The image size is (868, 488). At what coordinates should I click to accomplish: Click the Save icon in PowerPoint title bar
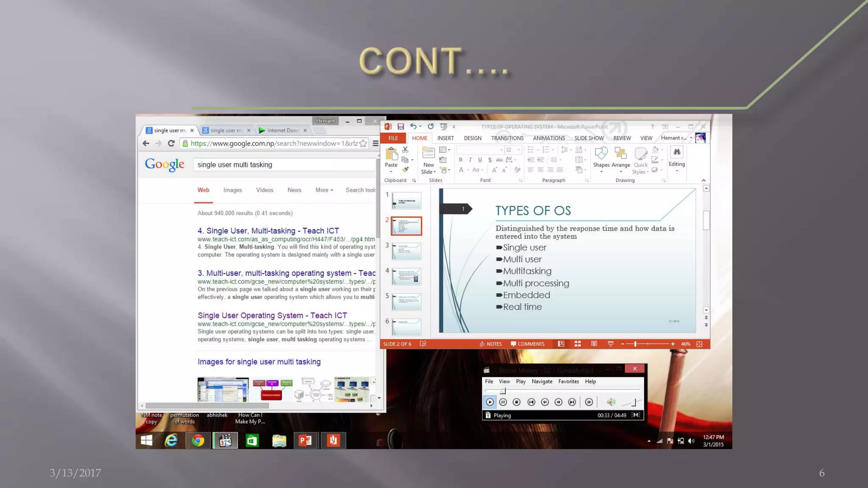pyautogui.click(x=401, y=127)
